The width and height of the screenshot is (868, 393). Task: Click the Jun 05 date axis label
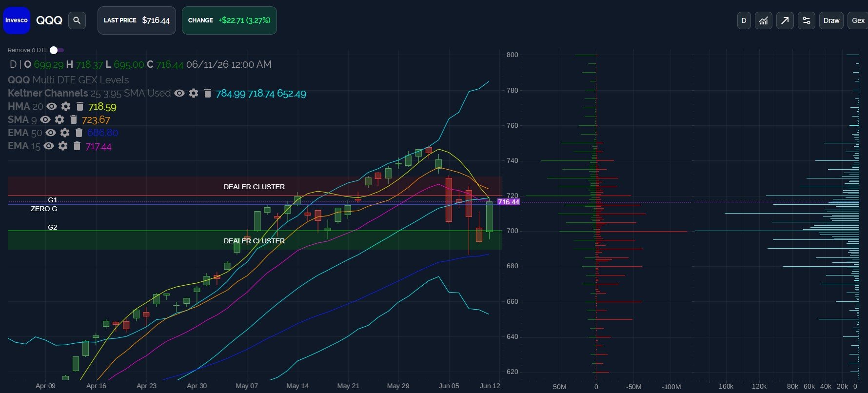point(449,386)
